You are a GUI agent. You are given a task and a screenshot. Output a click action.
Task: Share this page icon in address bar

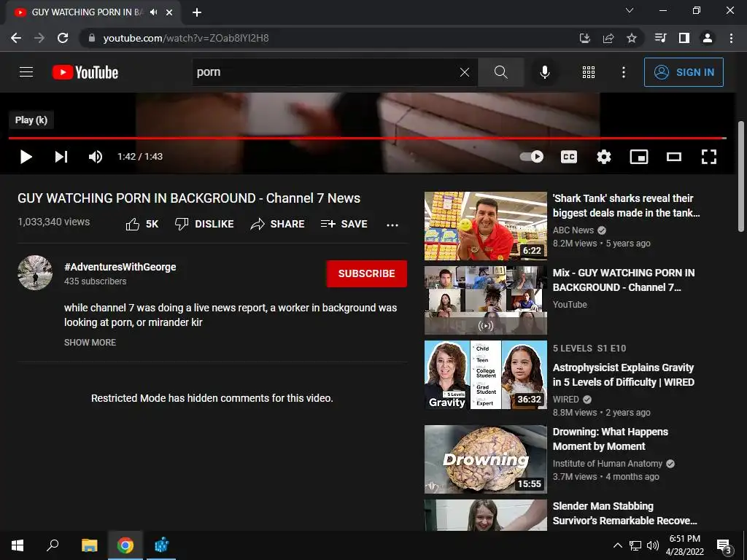[x=608, y=38]
